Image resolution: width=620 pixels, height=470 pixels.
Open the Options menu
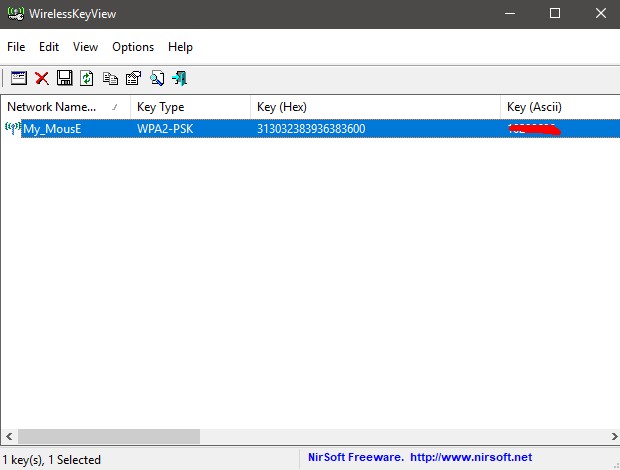tap(133, 47)
